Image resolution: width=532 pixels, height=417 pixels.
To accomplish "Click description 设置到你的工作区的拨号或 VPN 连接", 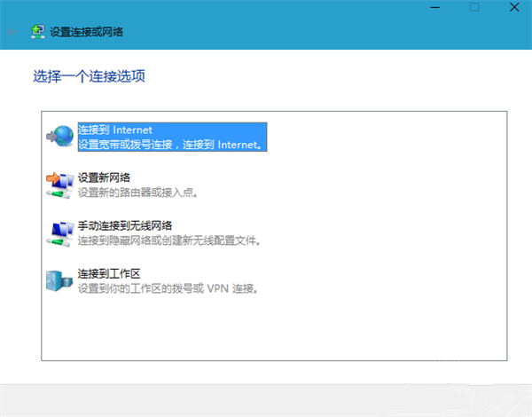I will (x=167, y=288).
